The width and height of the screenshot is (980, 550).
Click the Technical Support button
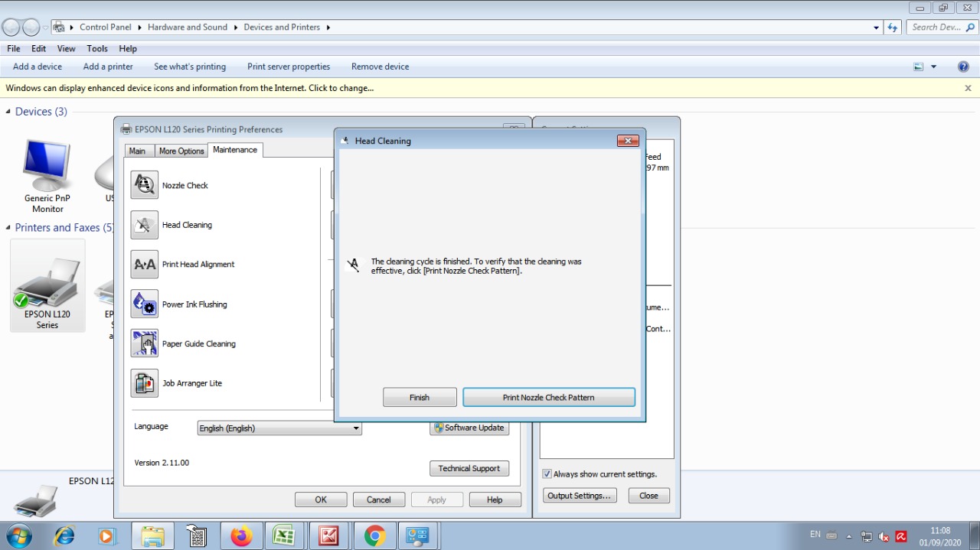(x=469, y=469)
